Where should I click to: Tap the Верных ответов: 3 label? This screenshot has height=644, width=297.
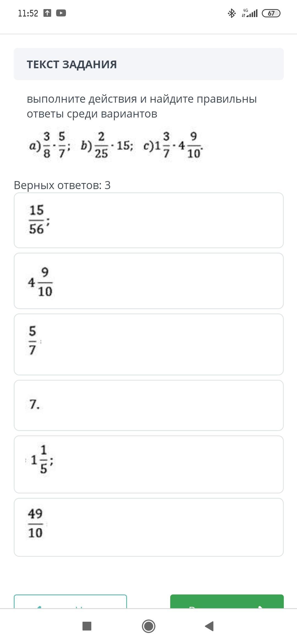pyautogui.click(x=62, y=185)
